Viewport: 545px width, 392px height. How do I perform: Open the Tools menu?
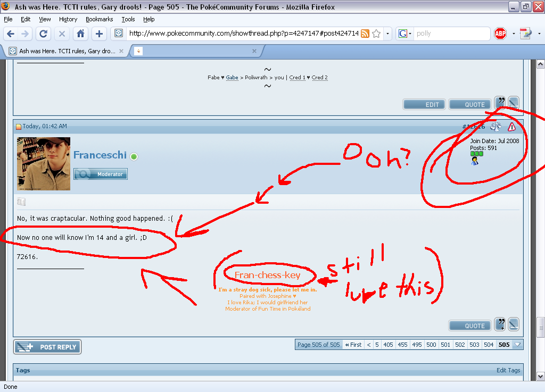[128, 20]
